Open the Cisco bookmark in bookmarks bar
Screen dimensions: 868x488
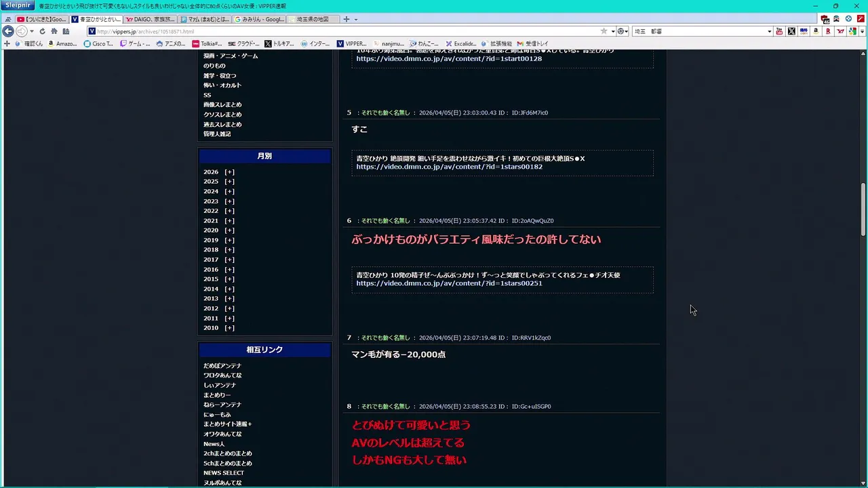click(x=98, y=44)
